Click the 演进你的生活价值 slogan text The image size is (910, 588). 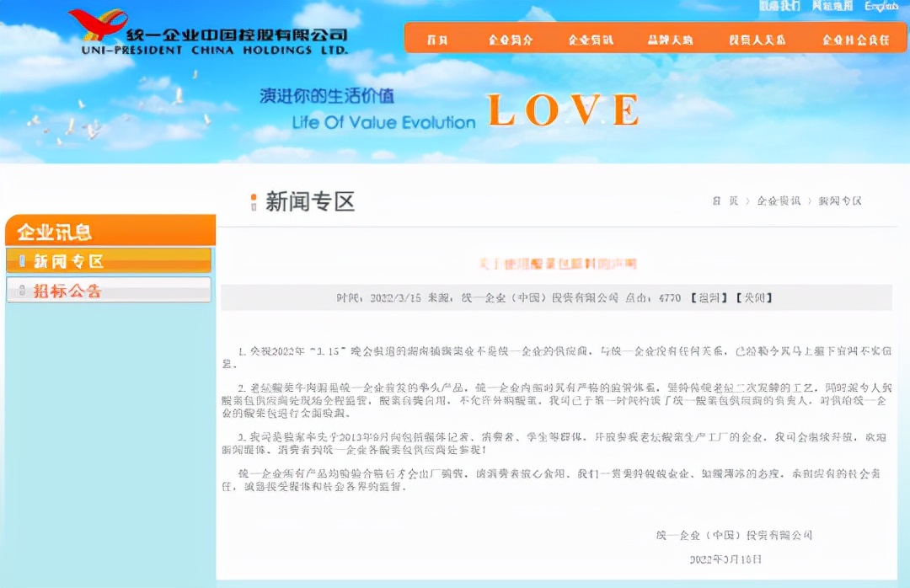click(x=327, y=96)
